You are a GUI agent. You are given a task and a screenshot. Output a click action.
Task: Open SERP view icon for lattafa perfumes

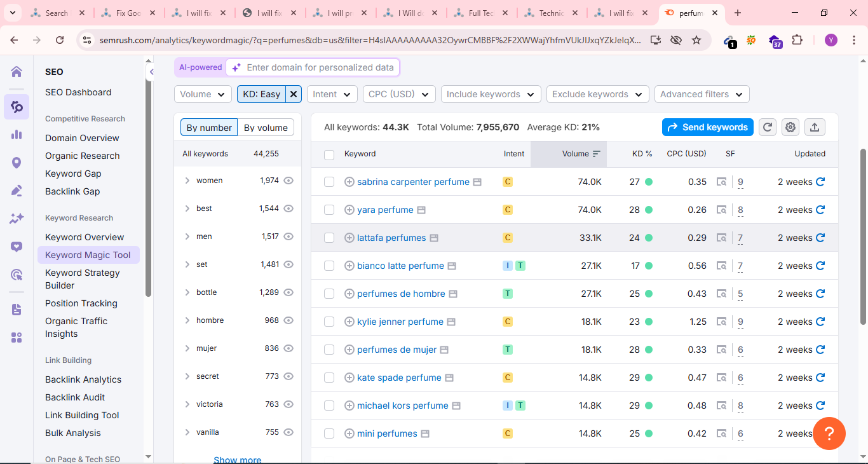721,238
